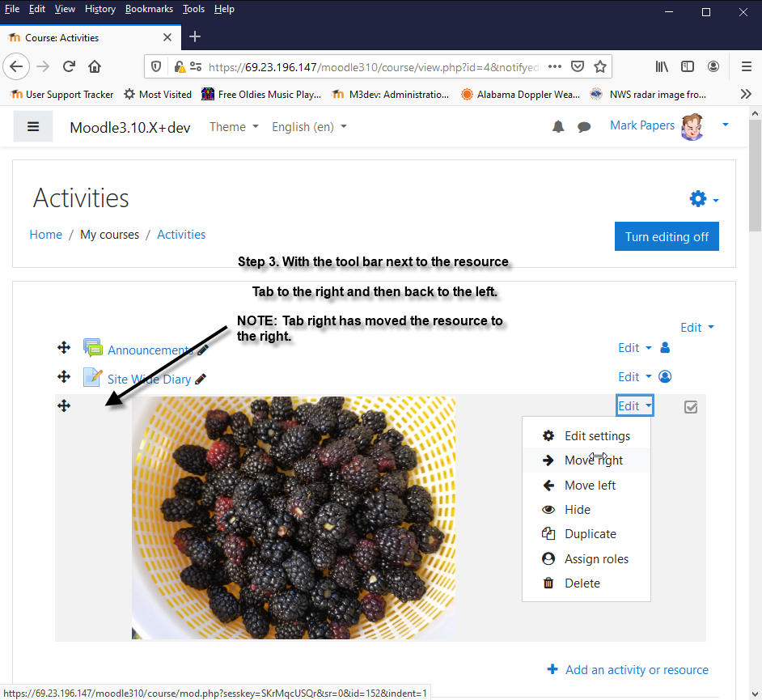This screenshot has width=762, height=700.
Task: Open the File menu in the menu bar
Action: tap(11, 9)
